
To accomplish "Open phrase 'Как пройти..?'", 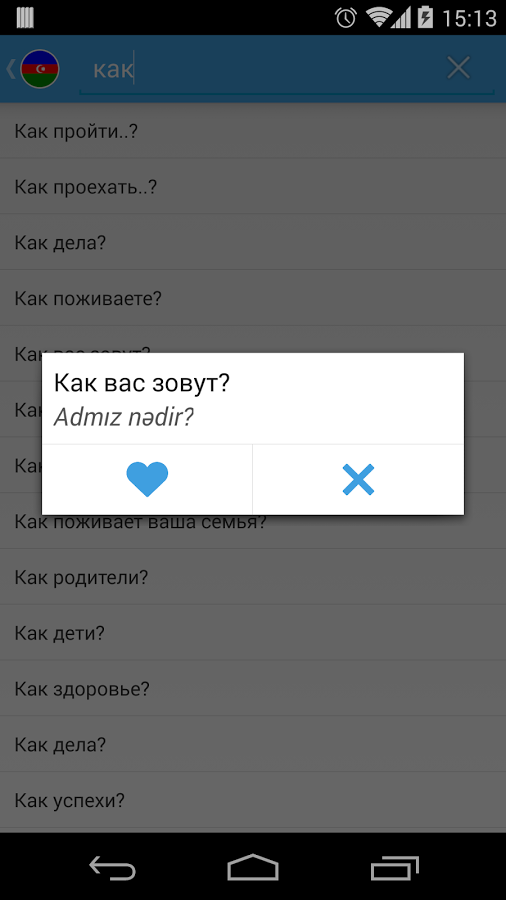I will (253, 131).
